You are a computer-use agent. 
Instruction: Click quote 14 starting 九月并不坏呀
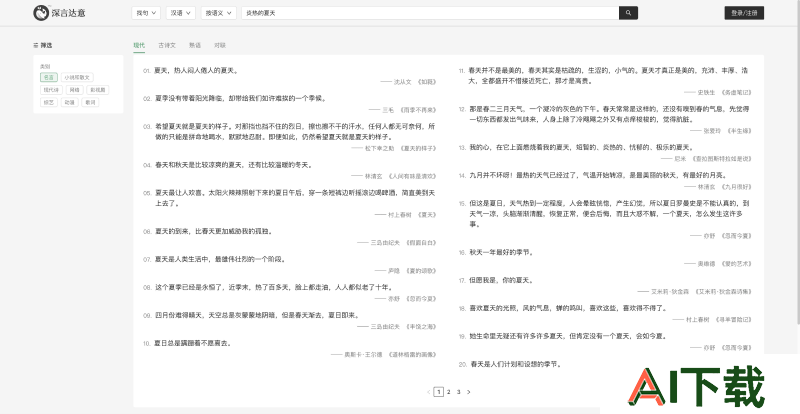(598, 176)
